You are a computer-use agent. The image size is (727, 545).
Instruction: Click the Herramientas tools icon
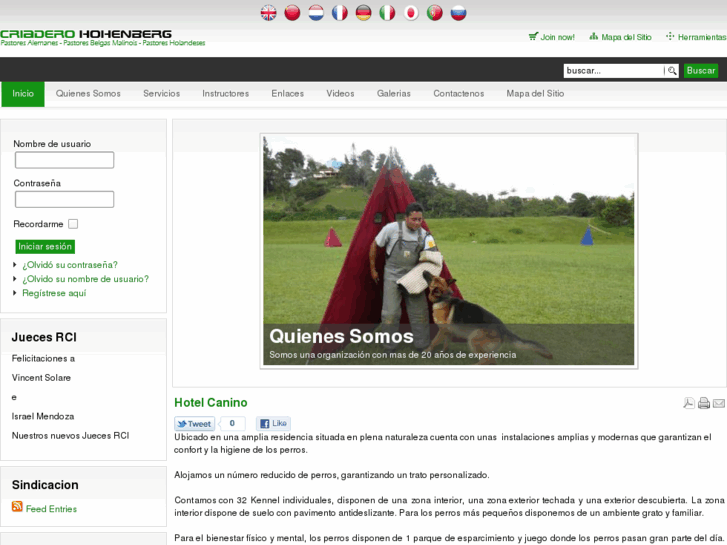coord(670,37)
